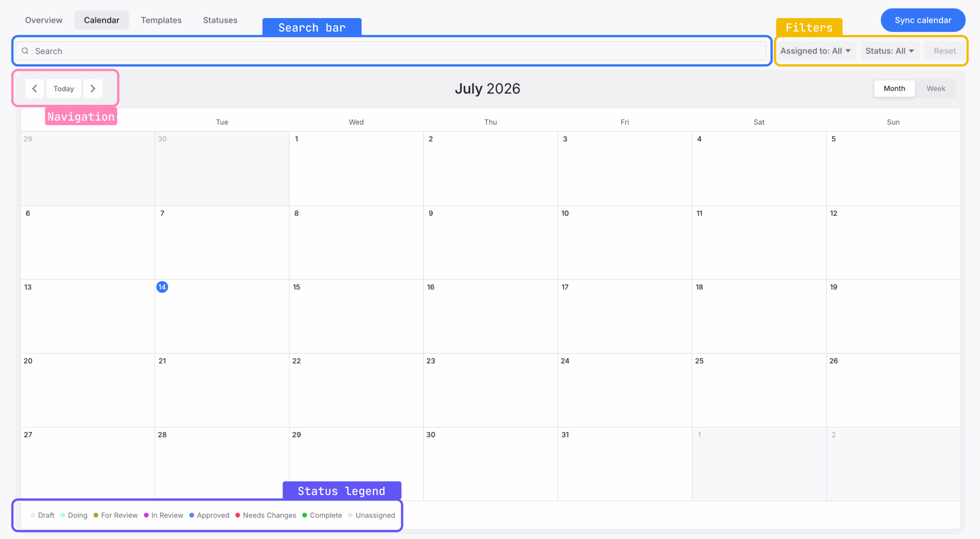Click the Approved legend label
980x539 pixels.
(213, 515)
